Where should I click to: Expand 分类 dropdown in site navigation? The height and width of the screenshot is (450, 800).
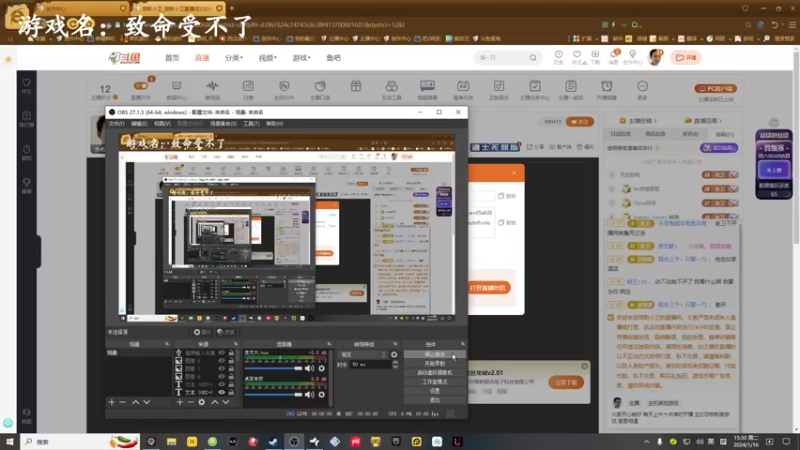(234, 58)
